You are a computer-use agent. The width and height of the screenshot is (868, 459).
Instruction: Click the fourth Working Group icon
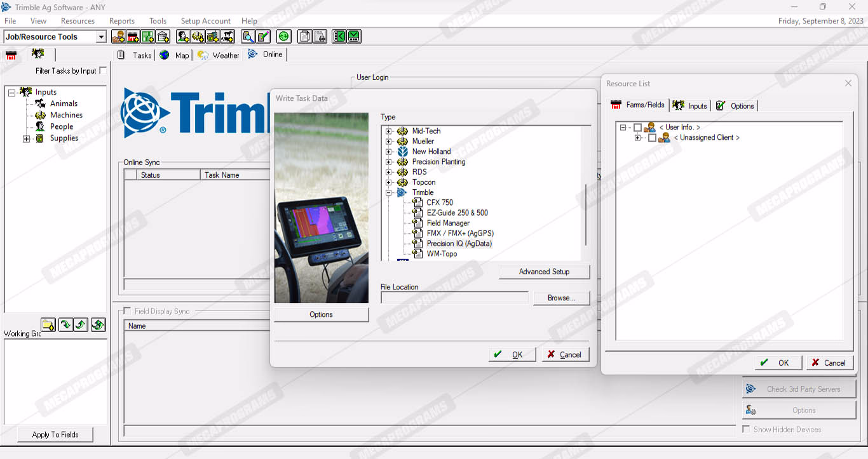pyautogui.click(x=98, y=325)
